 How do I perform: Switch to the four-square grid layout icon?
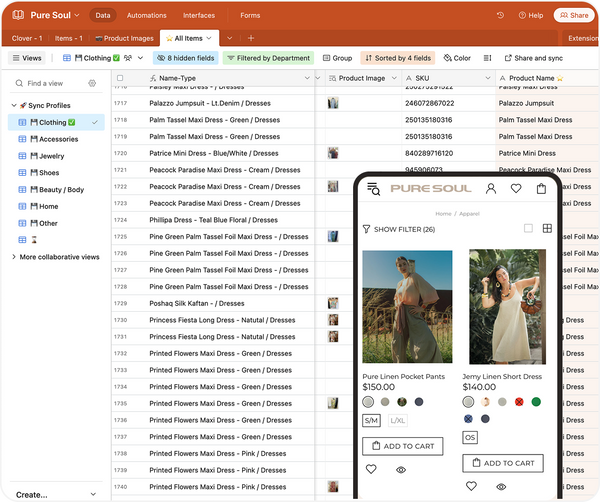[547, 229]
